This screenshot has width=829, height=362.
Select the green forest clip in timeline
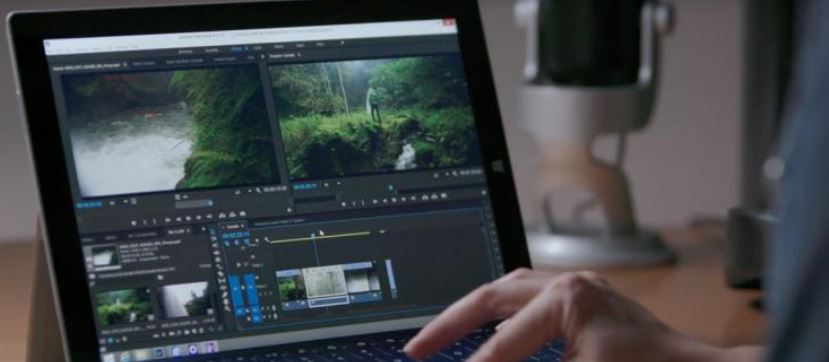pyautogui.click(x=290, y=289)
